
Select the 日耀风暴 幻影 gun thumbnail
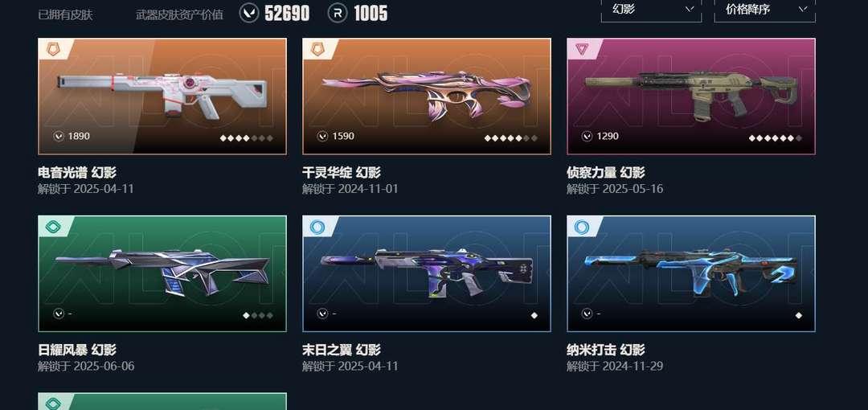tap(162, 273)
